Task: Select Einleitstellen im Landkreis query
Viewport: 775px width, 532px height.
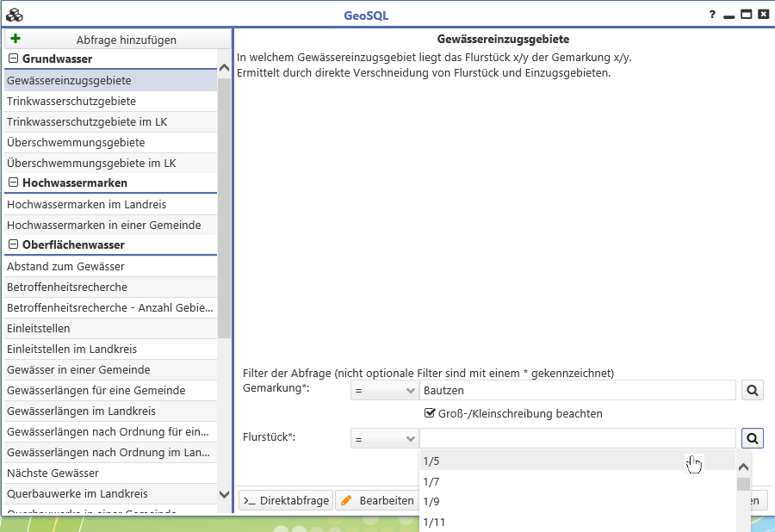Action: tap(111, 350)
